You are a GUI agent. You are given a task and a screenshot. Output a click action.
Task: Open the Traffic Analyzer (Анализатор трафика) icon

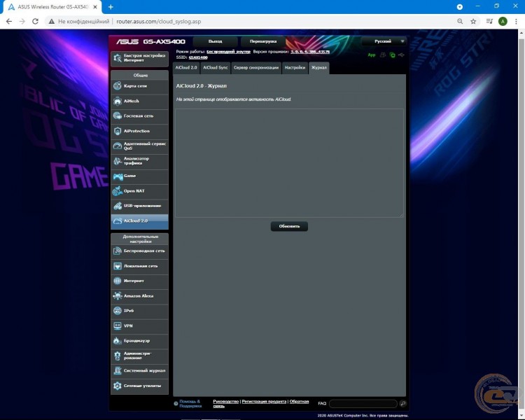tap(117, 161)
